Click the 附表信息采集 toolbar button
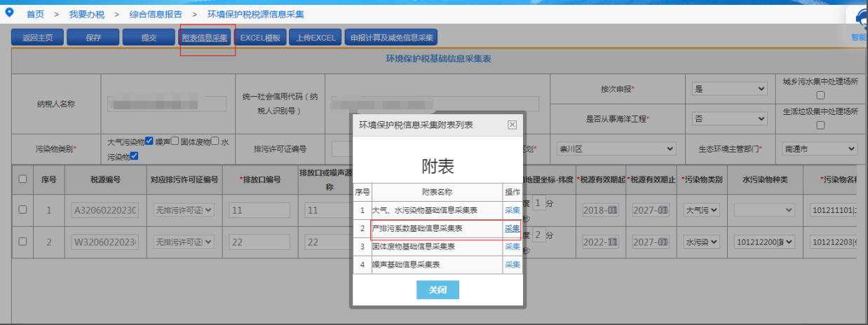 (x=205, y=38)
